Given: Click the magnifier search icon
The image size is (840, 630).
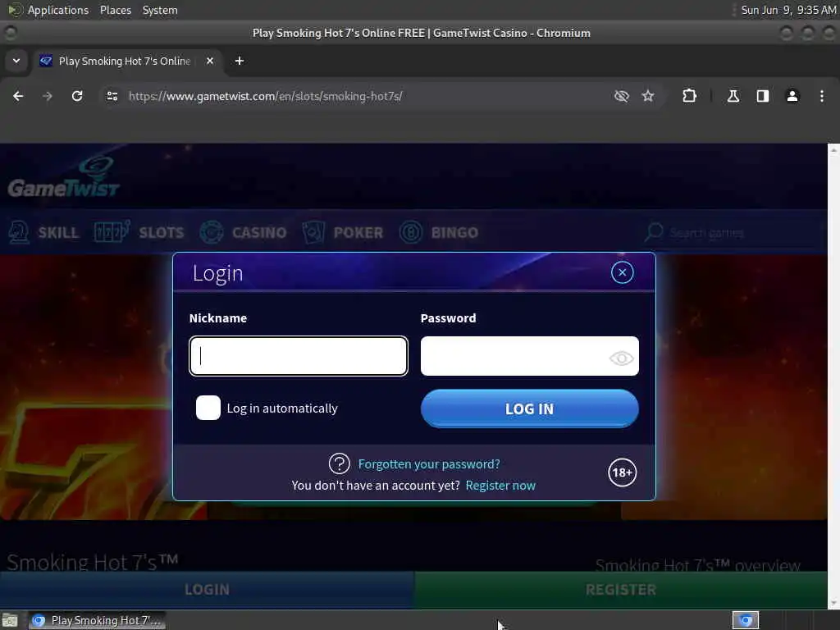Looking at the screenshot, I should (x=654, y=232).
